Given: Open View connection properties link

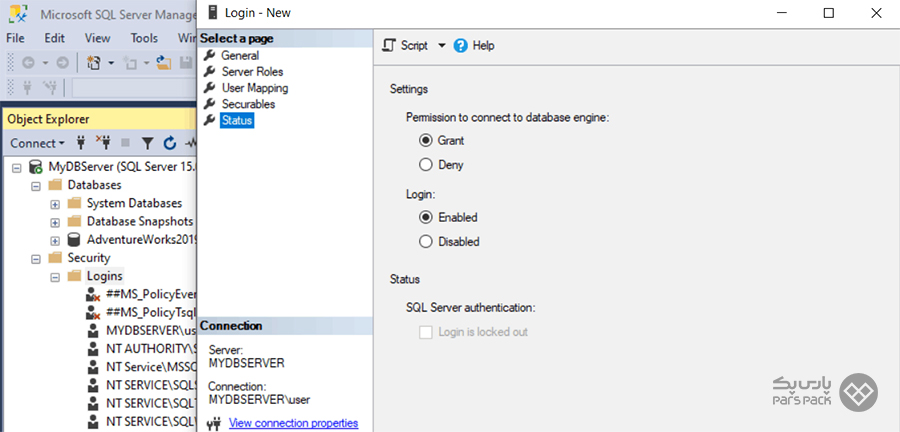Looking at the screenshot, I should point(293,423).
